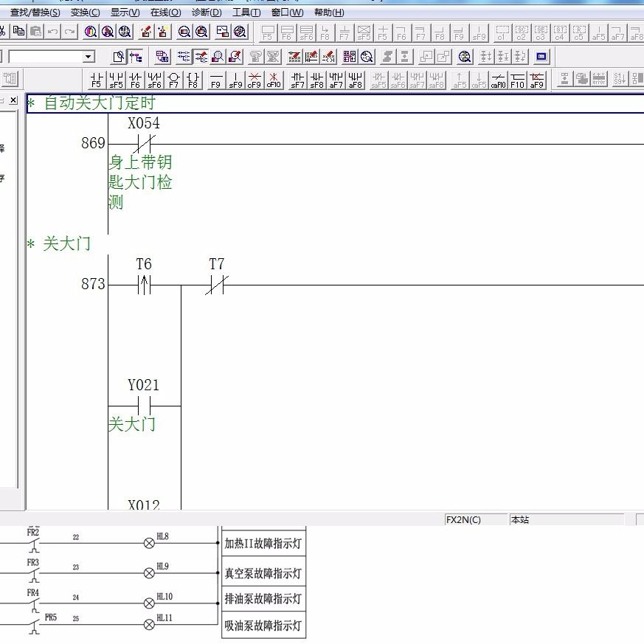644x644 pixels.
Task: Toggle read mode ladder icon
Action: pyautogui.click(x=183, y=56)
